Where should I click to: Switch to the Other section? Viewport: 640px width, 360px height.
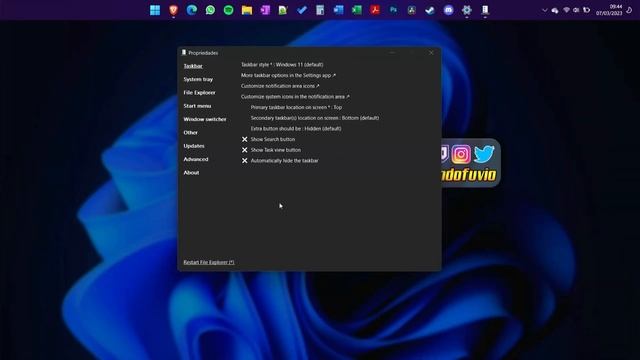[191, 133]
